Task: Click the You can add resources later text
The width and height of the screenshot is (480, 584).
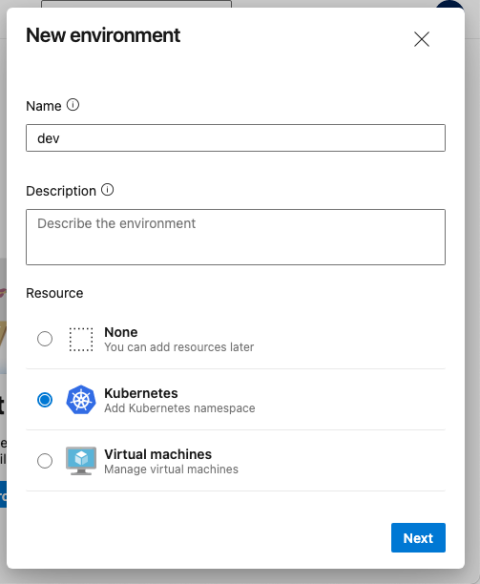Action: [179, 347]
